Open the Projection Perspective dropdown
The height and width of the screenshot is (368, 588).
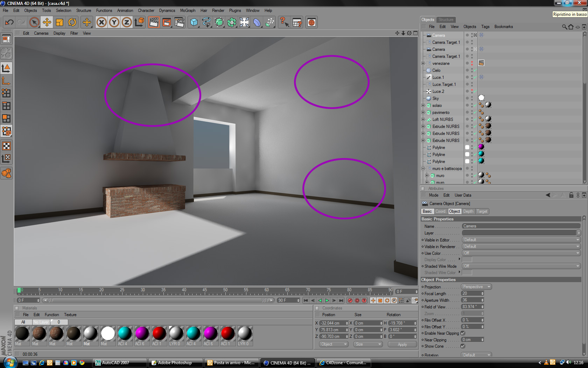[476, 287]
